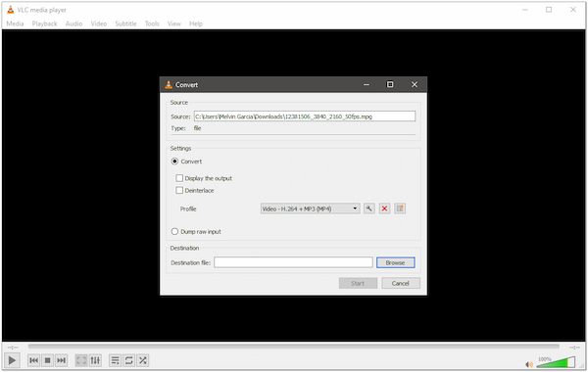Create a new profile icon
The height and width of the screenshot is (372, 588).
[x=400, y=209]
